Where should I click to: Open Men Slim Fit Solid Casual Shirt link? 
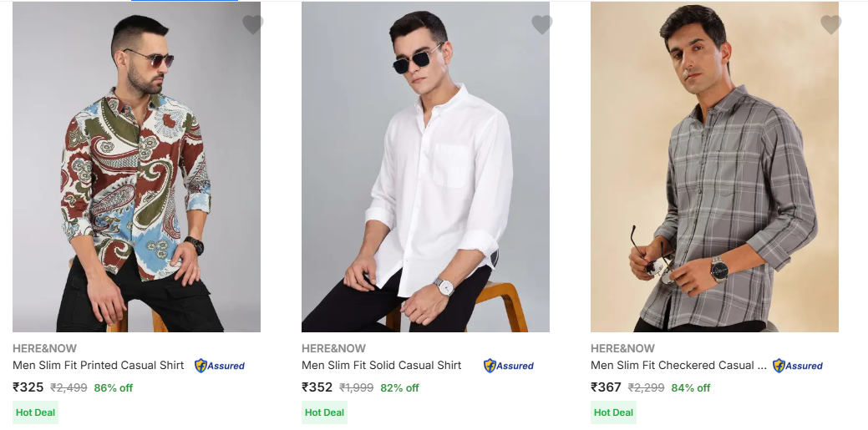point(382,366)
